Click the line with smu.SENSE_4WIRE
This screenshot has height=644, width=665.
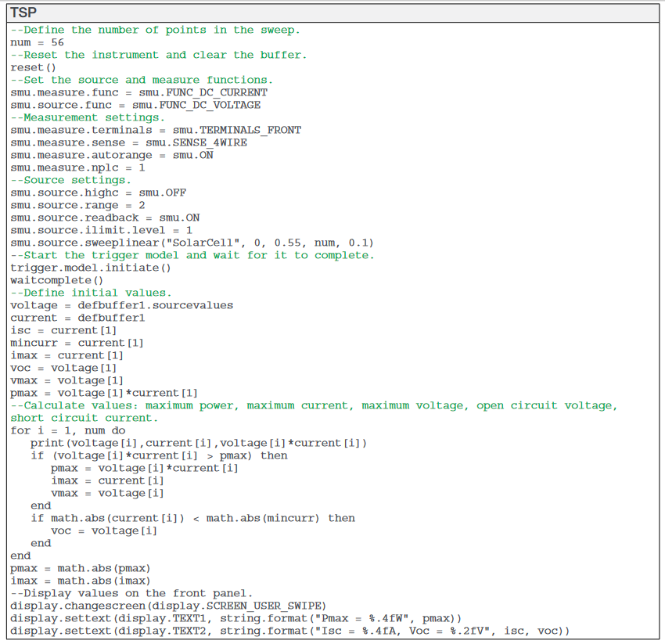tap(128, 142)
